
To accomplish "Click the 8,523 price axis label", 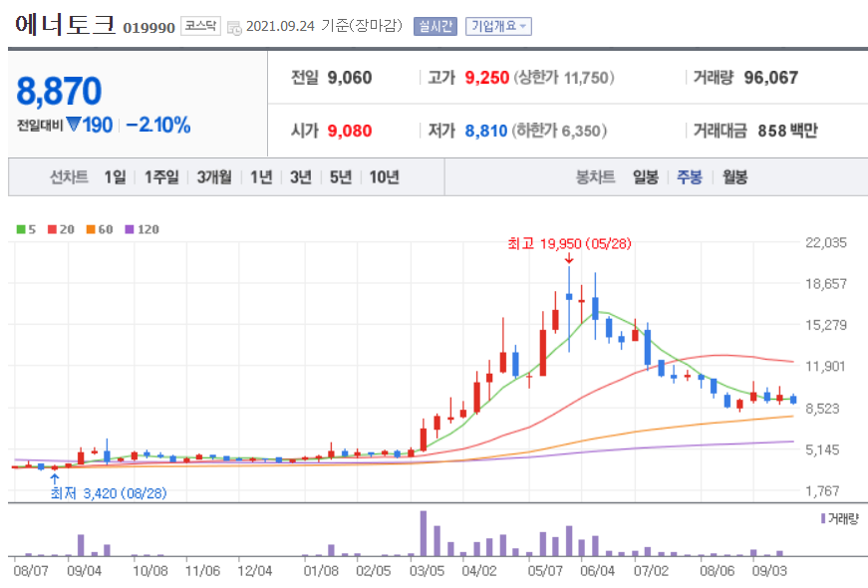I will point(822,409).
